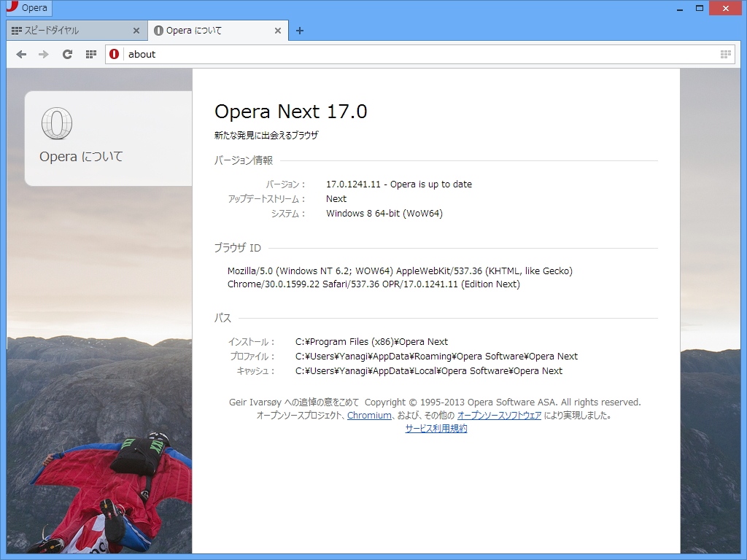Open the サービス利用規約 terms link
The image size is (747, 560).
coord(435,428)
